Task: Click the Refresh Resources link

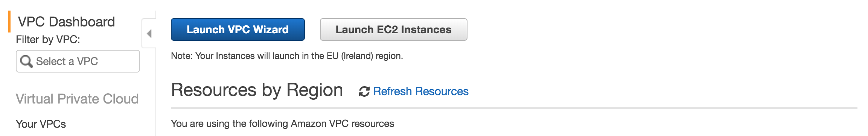Action: [421, 91]
